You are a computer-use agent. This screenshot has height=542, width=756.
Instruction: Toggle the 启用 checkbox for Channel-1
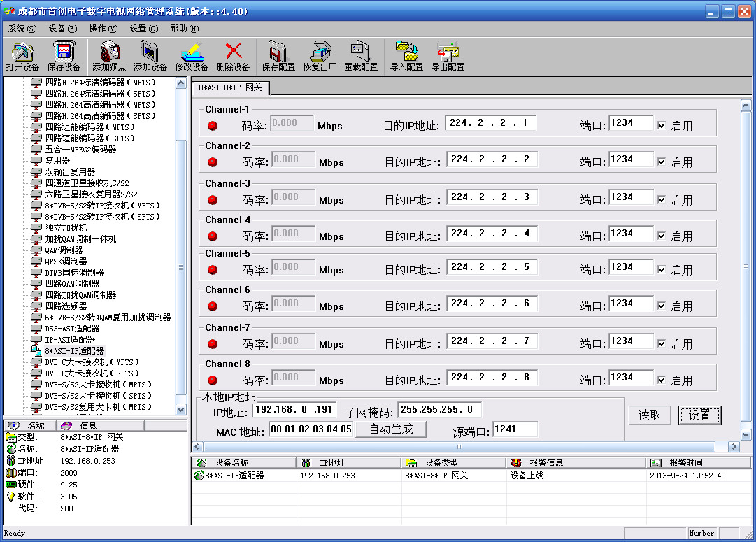[662, 125]
